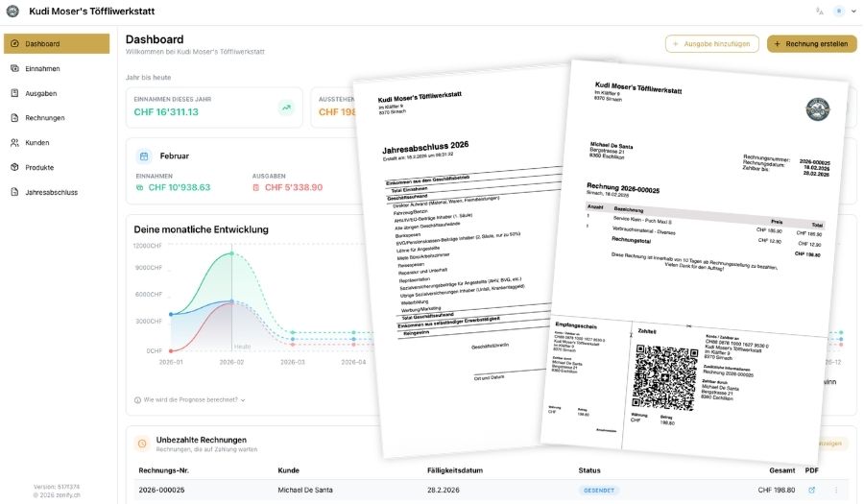Click the red data point at 2026-01
The image size is (864, 504).
coord(171,350)
